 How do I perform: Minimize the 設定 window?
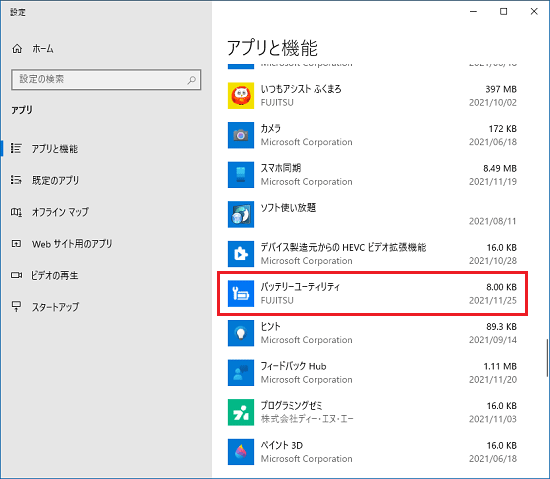pyautogui.click(x=473, y=12)
